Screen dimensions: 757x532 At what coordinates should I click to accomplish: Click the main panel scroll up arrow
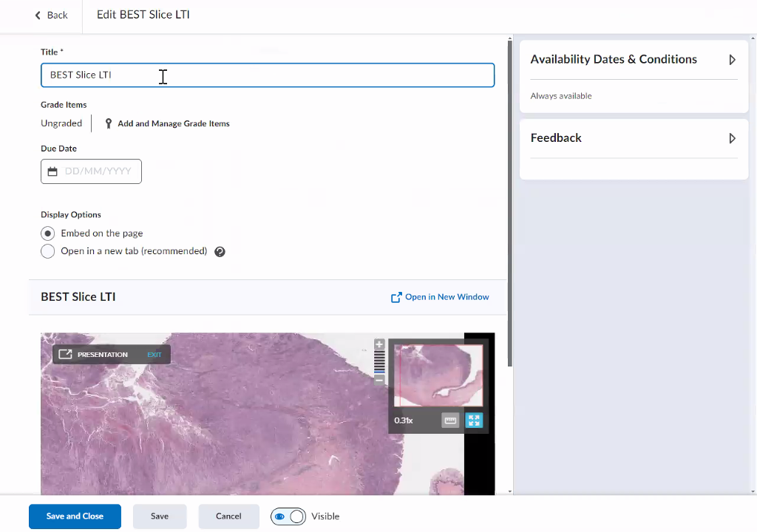pos(510,38)
